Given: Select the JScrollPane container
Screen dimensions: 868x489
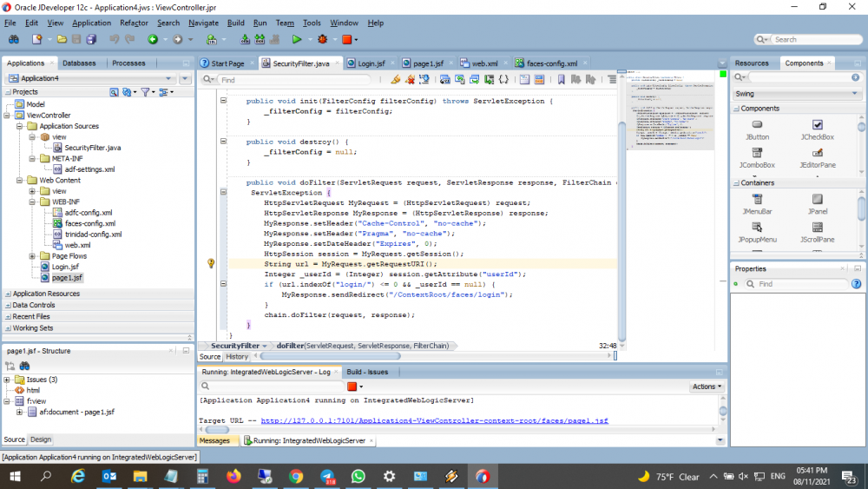Looking at the screenshot, I should coord(818,233).
